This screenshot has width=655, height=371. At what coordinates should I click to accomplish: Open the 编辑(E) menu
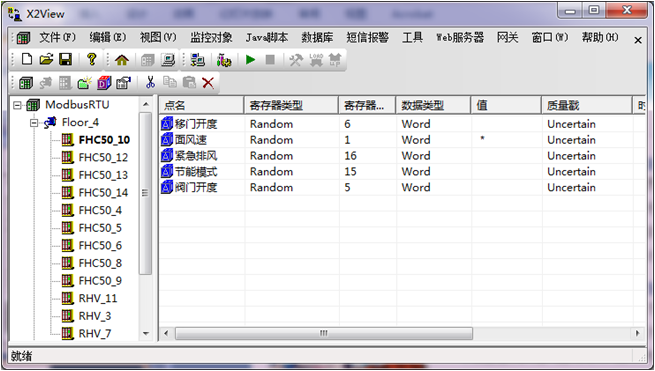click(107, 38)
